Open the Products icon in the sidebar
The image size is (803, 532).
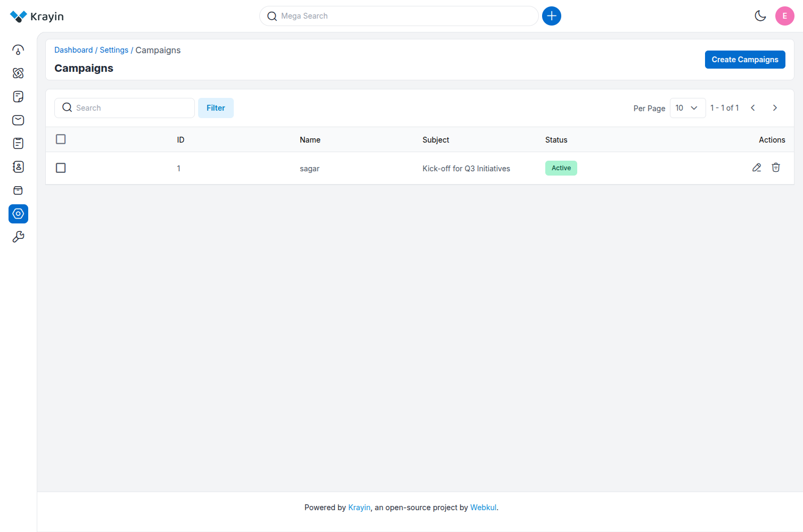coord(18,190)
